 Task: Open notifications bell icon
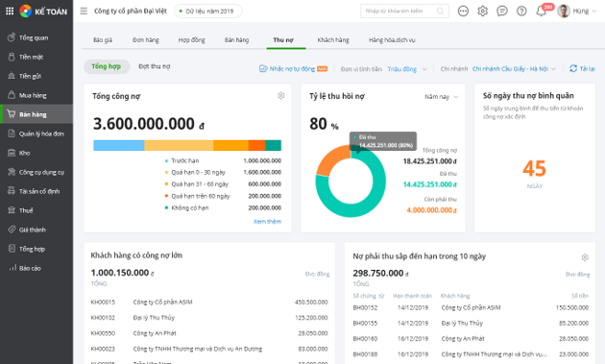(x=542, y=12)
